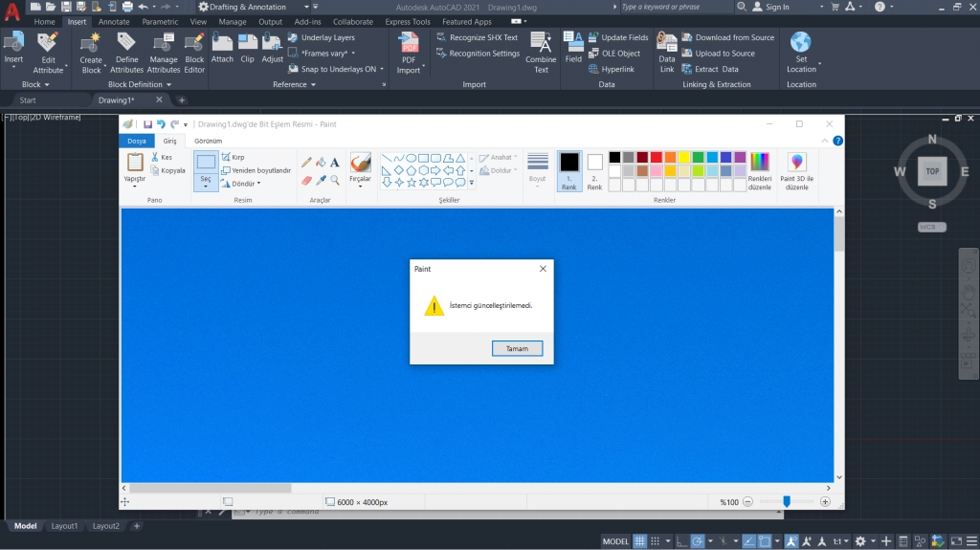Toggle snap mode in AutoCAD status bar
This screenshot has height=550, width=980.
click(655, 541)
